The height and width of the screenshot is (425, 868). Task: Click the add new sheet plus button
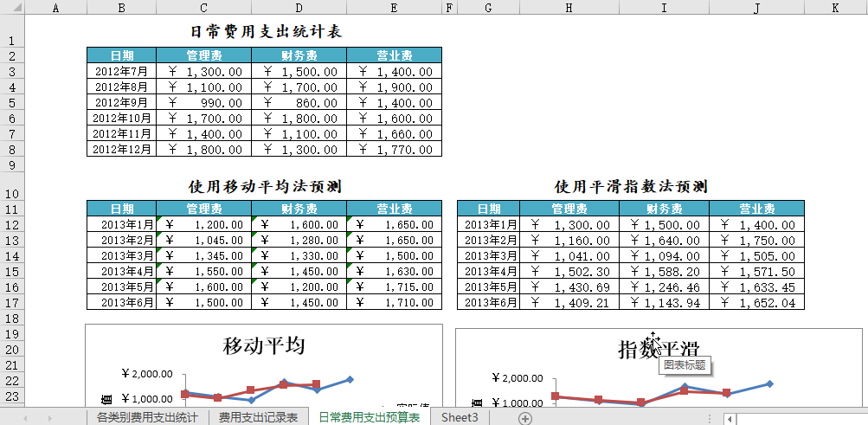pyautogui.click(x=524, y=418)
